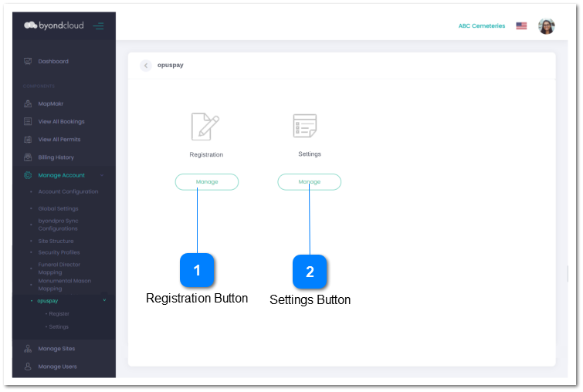This screenshot has width=583, height=392.
Task: Open the Dashboard monitor icon
Action: (28, 61)
